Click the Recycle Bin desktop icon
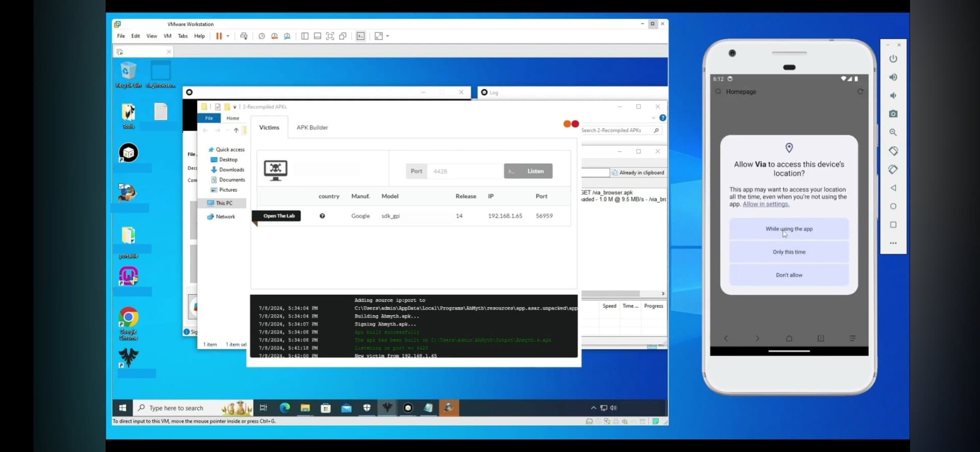This screenshot has height=452, width=980. 128,75
